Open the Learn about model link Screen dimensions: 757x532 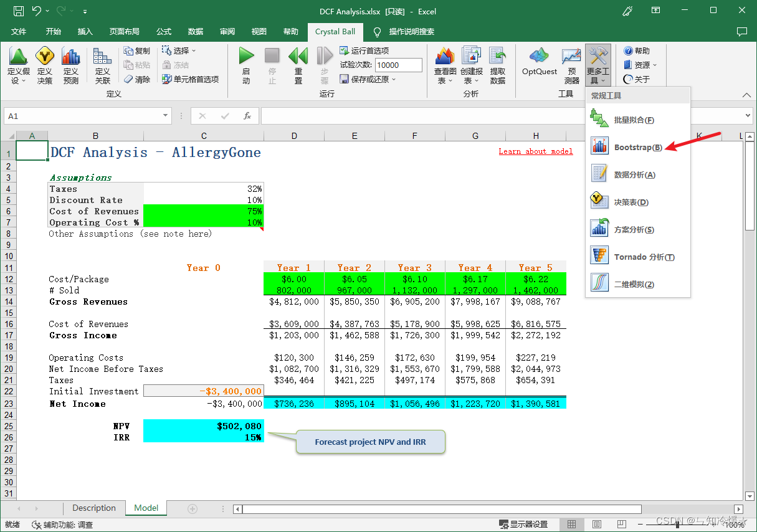(x=536, y=151)
